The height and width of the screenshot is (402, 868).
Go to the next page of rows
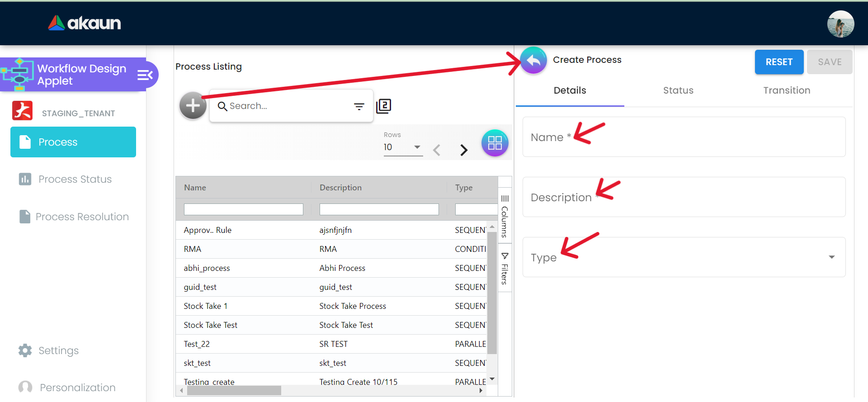[x=463, y=150]
